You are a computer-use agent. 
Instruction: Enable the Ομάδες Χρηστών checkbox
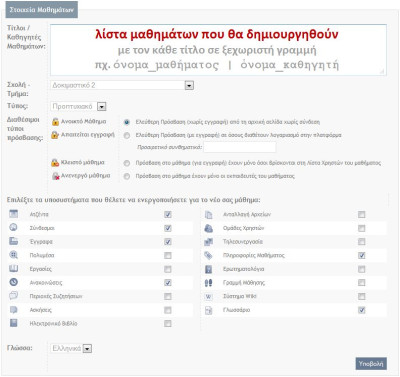[361, 228]
